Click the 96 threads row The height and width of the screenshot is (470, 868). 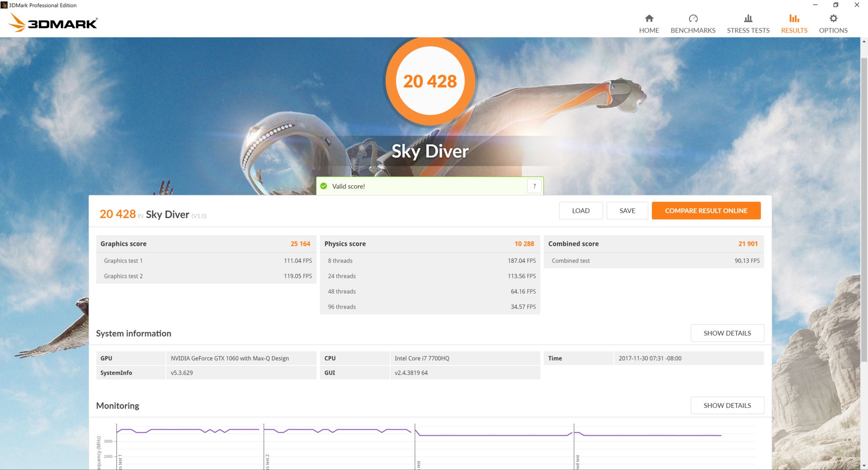(x=430, y=307)
